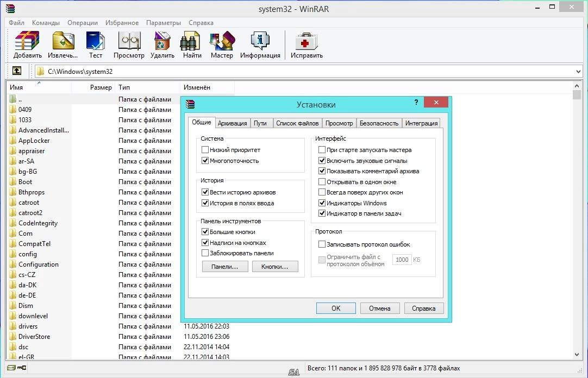This screenshot has width=588, height=378.
Task: Switch to the Пути tab
Action: pos(260,123)
